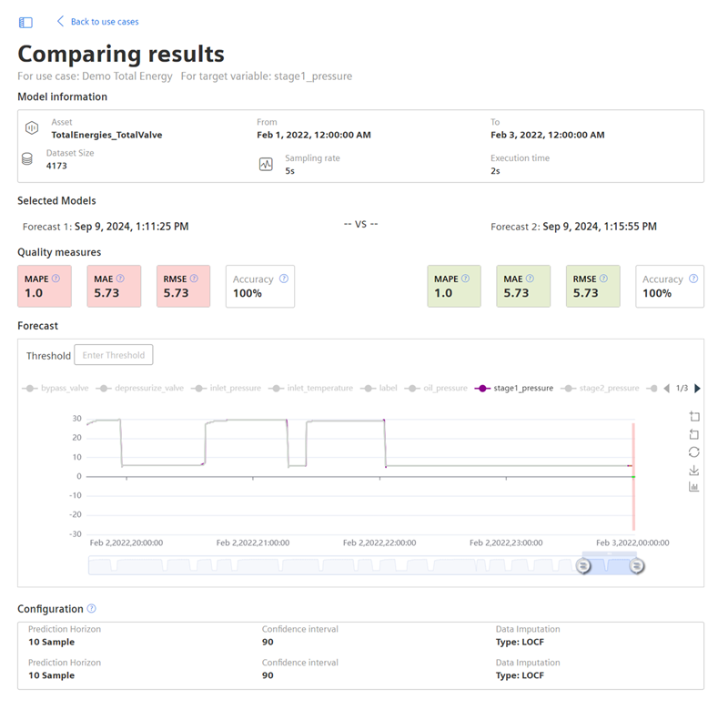Screen dimensions: 728x720
Task: Click the chart zoom area icon
Action: point(694,416)
